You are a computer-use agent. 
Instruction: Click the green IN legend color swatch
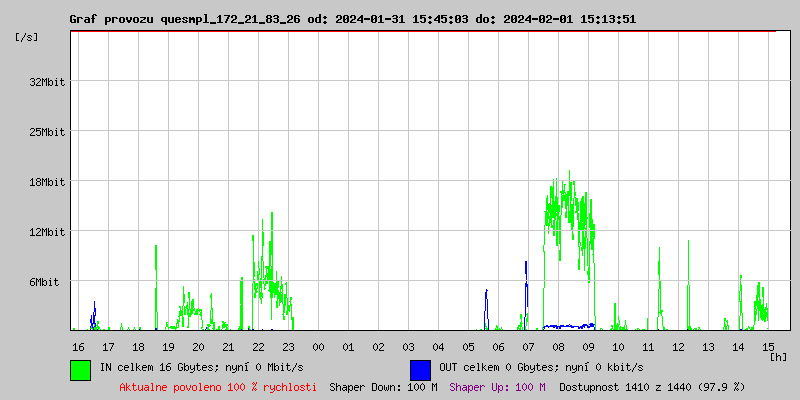coord(80,369)
